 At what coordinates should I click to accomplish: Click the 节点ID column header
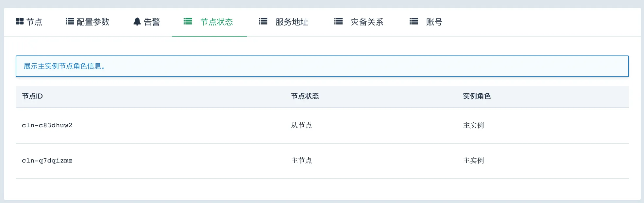[x=32, y=96]
